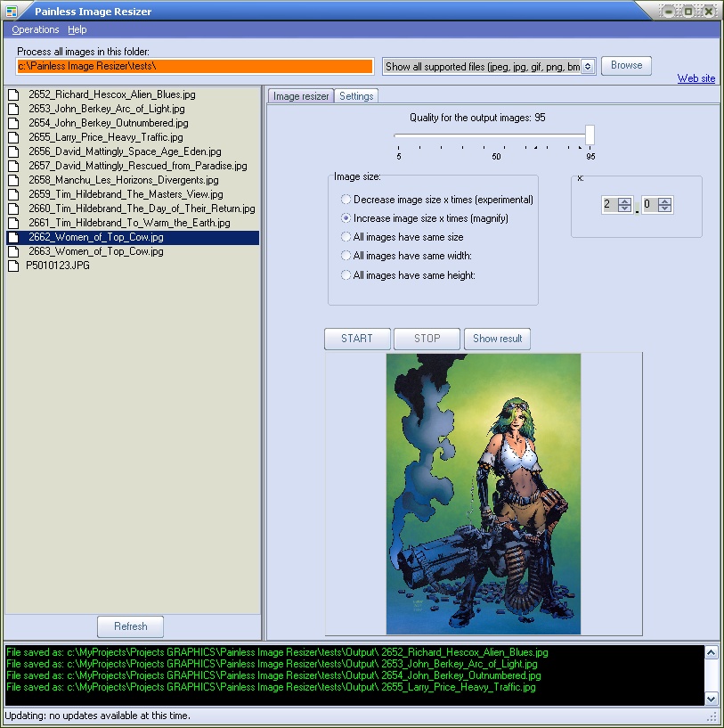Select P5010123.JPG in file list
Screen dimensions: 724x728
point(58,266)
